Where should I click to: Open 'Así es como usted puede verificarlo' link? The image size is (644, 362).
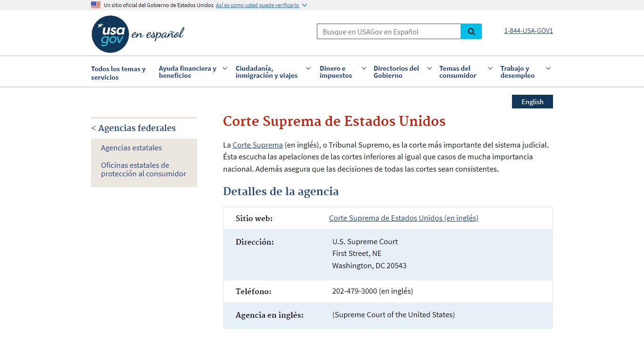click(x=257, y=5)
